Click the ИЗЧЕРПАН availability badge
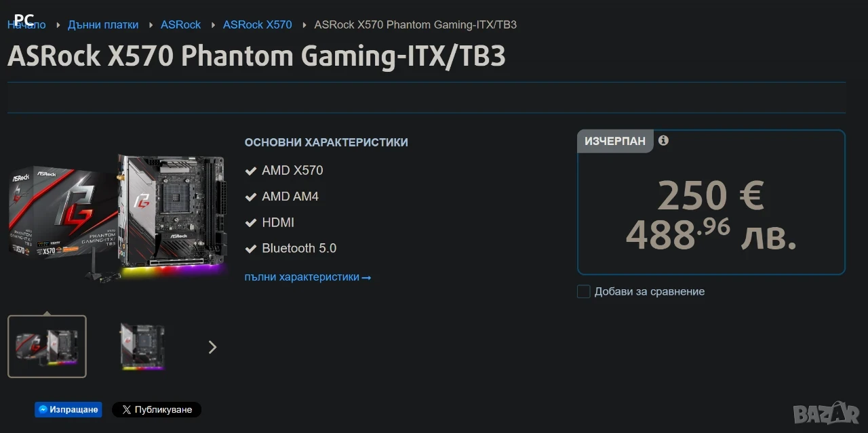This screenshot has width=868, height=433. [615, 142]
